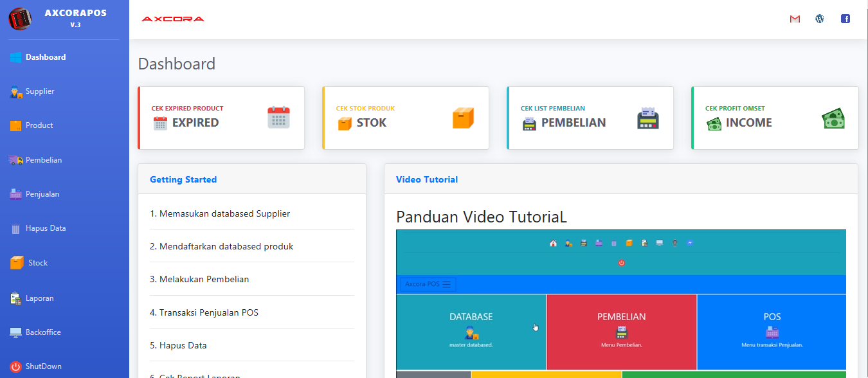Screen dimensions: 868x378
Task: Click the 'CEK STOK PRODUK' label
Action: tap(366, 109)
